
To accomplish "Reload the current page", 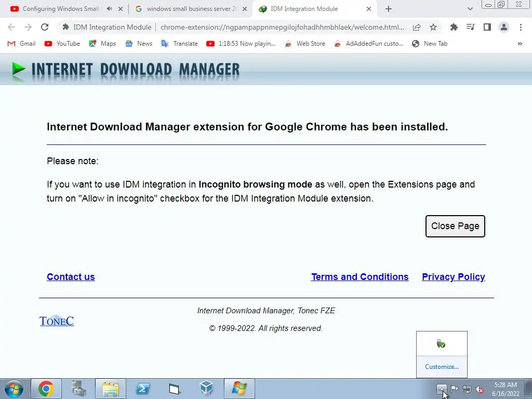I will [x=45, y=27].
